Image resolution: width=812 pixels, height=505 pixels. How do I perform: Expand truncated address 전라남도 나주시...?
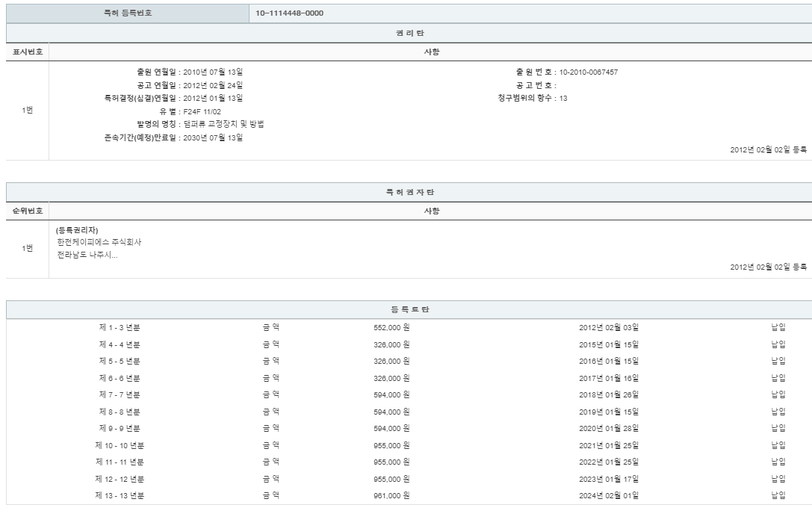pyautogui.click(x=87, y=254)
